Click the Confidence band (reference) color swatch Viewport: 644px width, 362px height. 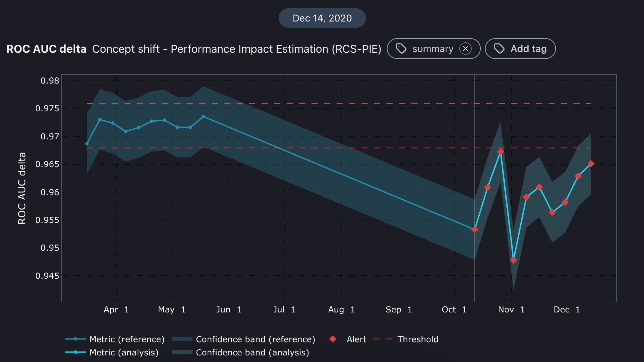[x=182, y=339]
